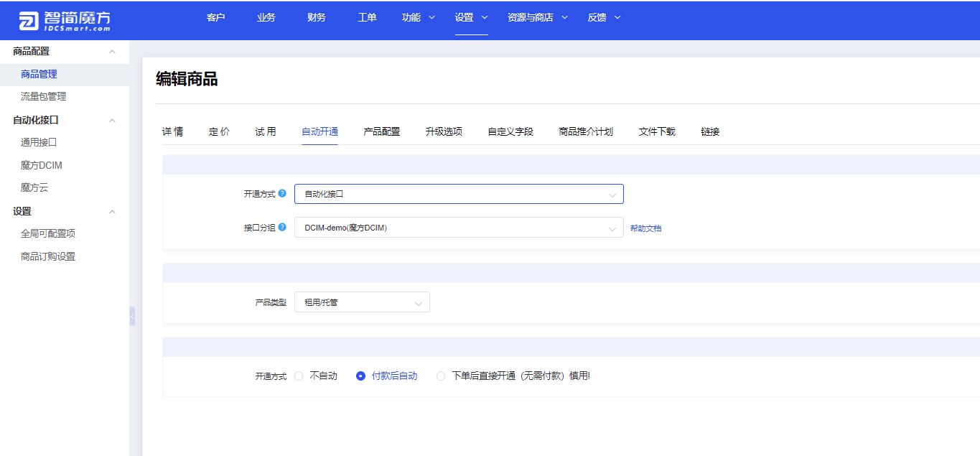Screen dimensions: 980x456
Task: Collapse the sidebar using the handle
Action: pos(132,316)
